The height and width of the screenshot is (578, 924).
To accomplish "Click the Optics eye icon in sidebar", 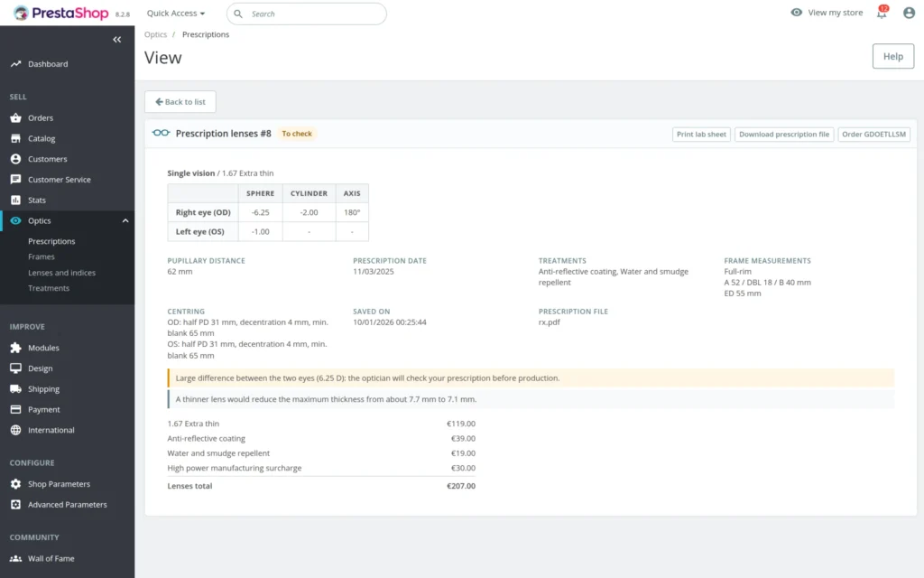I will [x=16, y=220].
